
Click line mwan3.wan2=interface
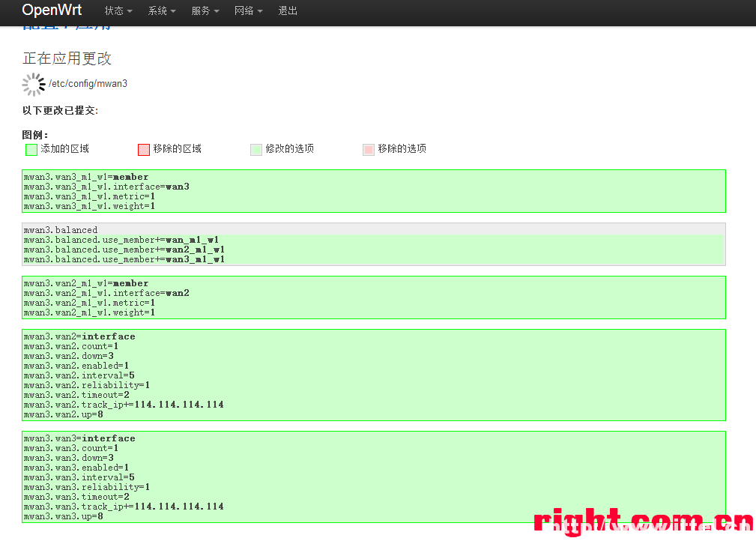pyautogui.click(x=79, y=336)
